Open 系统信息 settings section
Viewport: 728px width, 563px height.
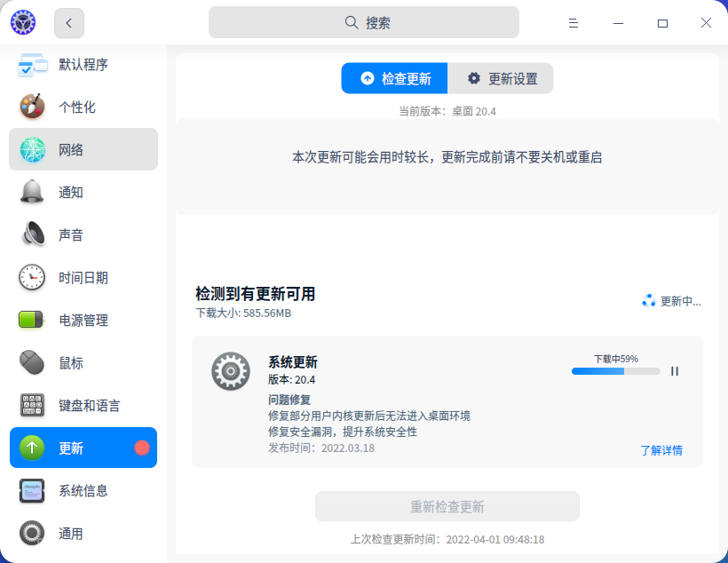point(83,490)
